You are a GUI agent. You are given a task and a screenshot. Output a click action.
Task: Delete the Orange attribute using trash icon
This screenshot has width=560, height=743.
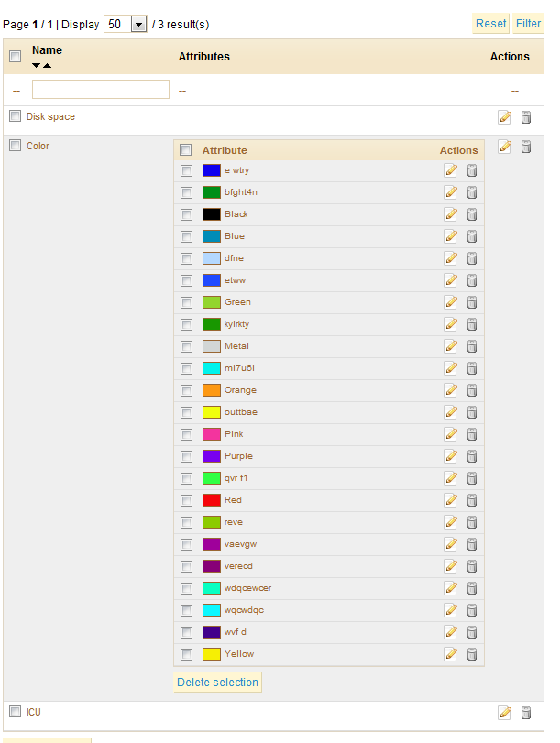(472, 390)
